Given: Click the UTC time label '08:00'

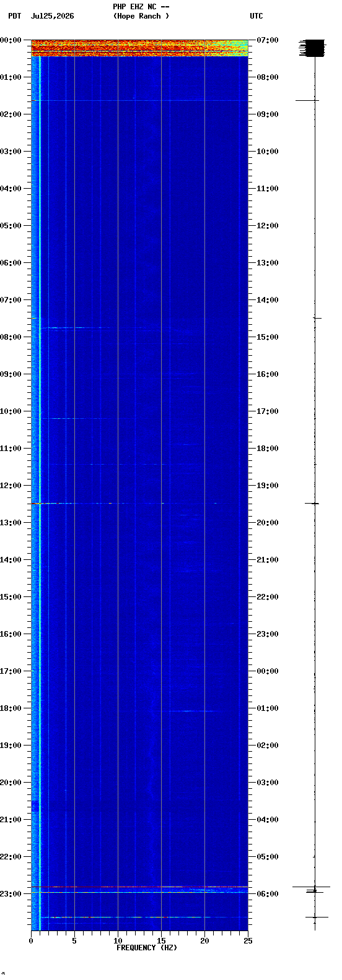Looking at the screenshot, I should pyautogui.click(x=268, y=77).
